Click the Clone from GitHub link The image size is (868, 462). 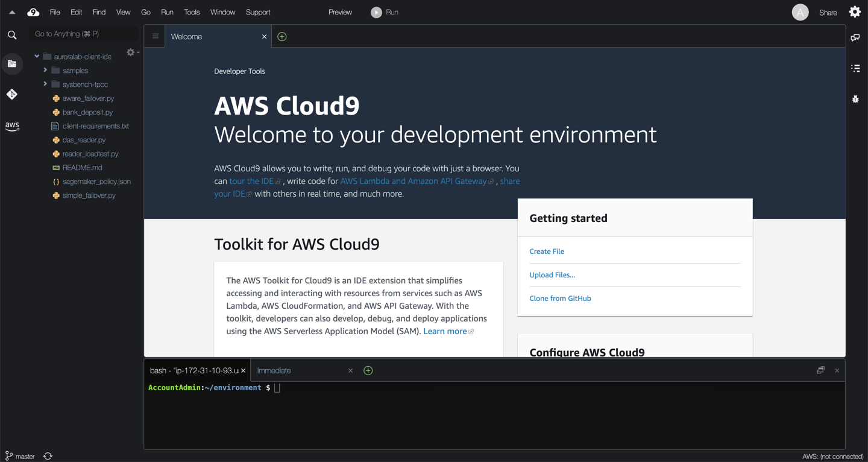tap(560, 299)
